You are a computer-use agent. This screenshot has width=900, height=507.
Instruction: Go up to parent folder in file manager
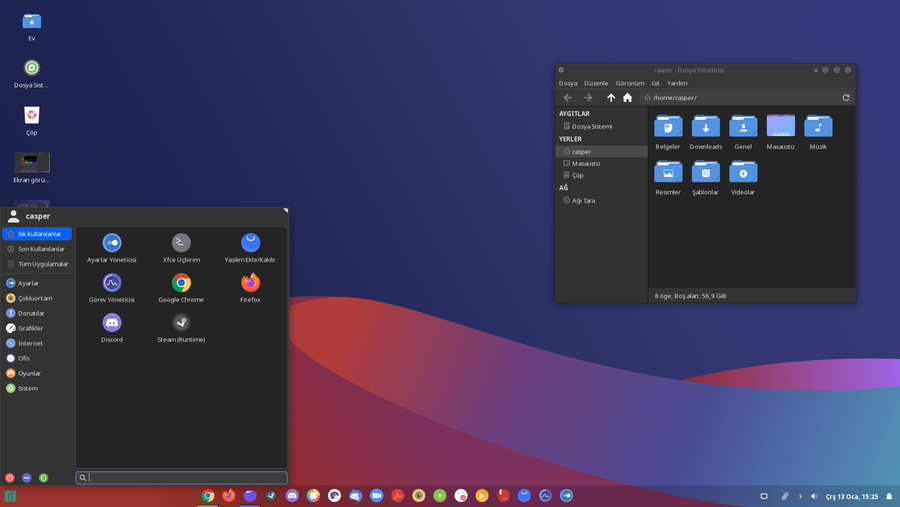pyautogui.click(x=611, y=98)
